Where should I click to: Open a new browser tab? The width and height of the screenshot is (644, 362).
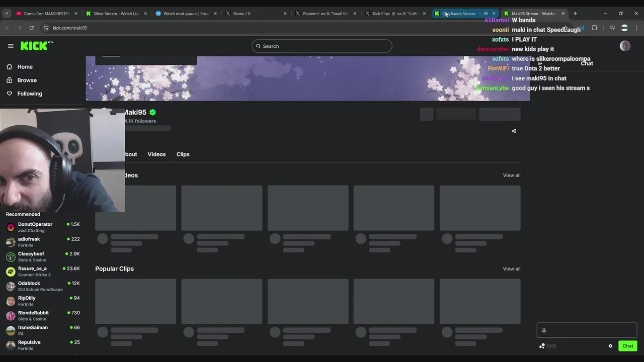pyautogui.click(x=575, y=14)
